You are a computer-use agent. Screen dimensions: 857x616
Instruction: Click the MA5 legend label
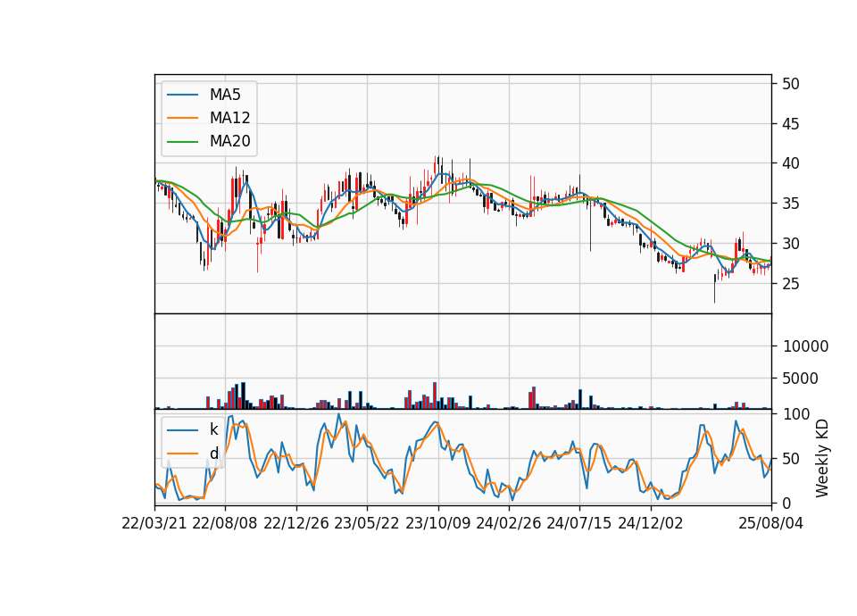pyautogui.click(x=225, y=95)
